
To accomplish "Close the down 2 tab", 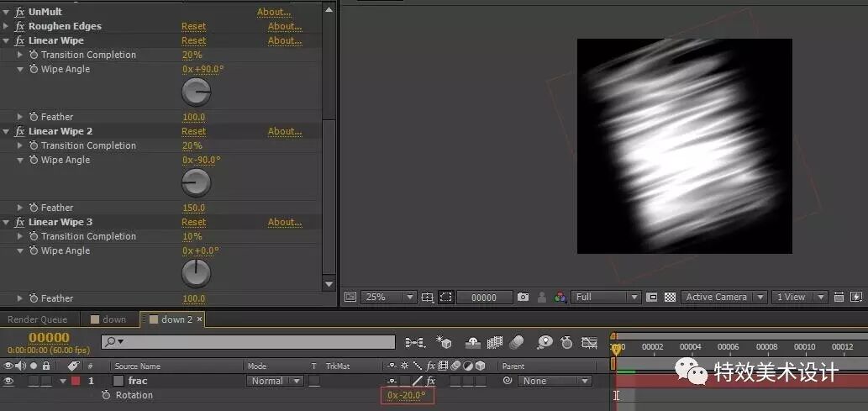I will (x=200, y=319).
